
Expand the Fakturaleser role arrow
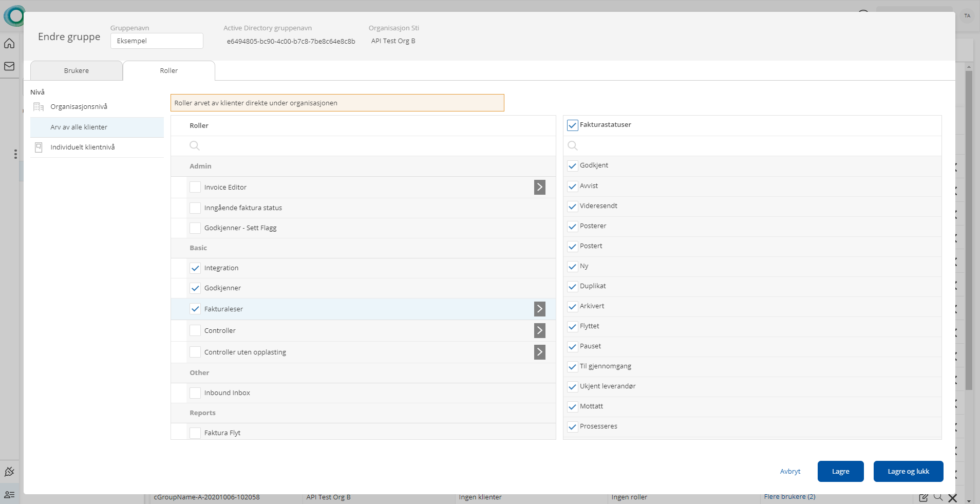pyautogui.click(x=539, y=309)
